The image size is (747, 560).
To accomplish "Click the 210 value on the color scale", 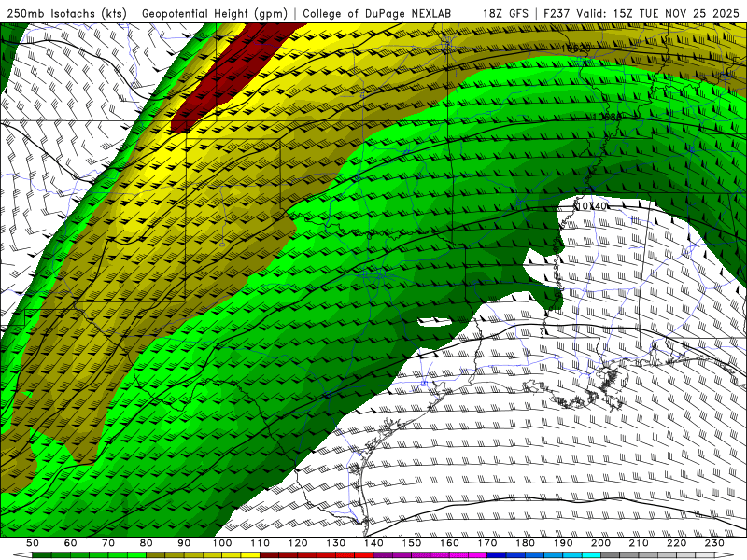I will click(639, 543).
